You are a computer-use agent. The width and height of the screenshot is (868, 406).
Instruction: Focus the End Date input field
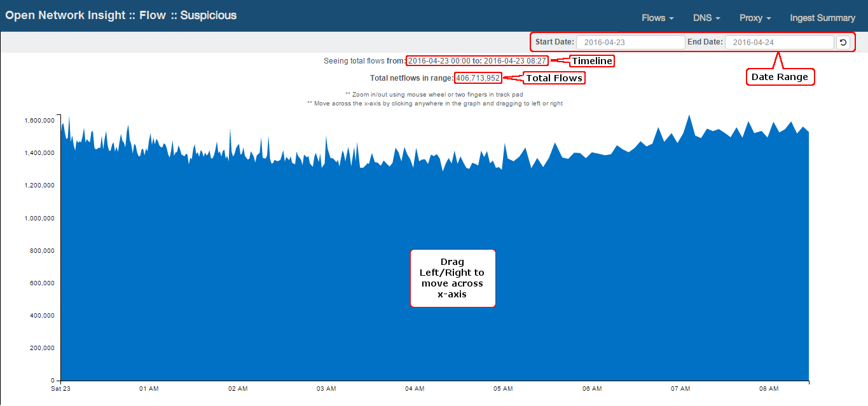[x=779, y=42]
